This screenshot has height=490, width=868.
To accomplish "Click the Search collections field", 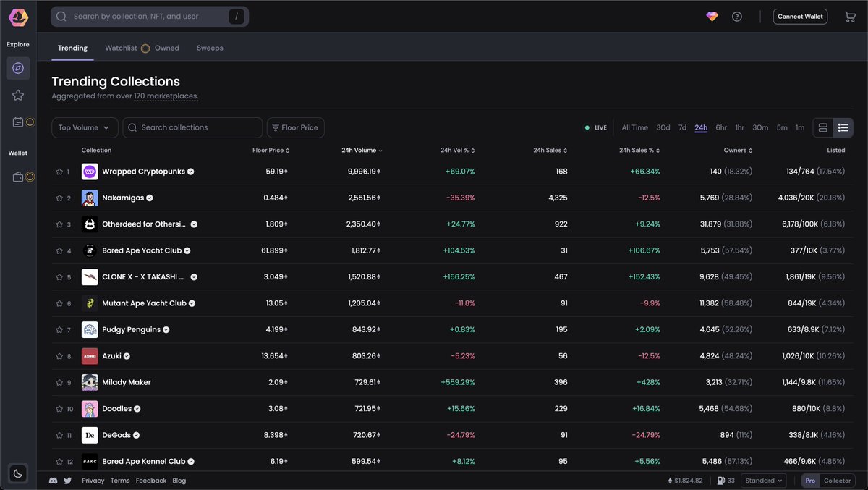I will click(192, 127).
